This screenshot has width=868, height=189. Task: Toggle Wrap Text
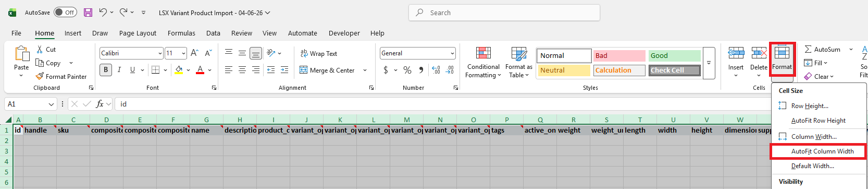click(319, 53)
